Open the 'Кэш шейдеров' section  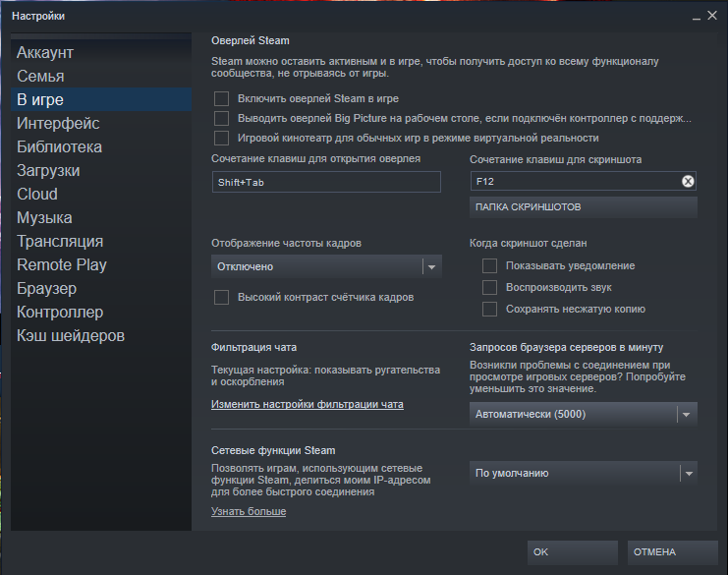(x=101, y=336)
